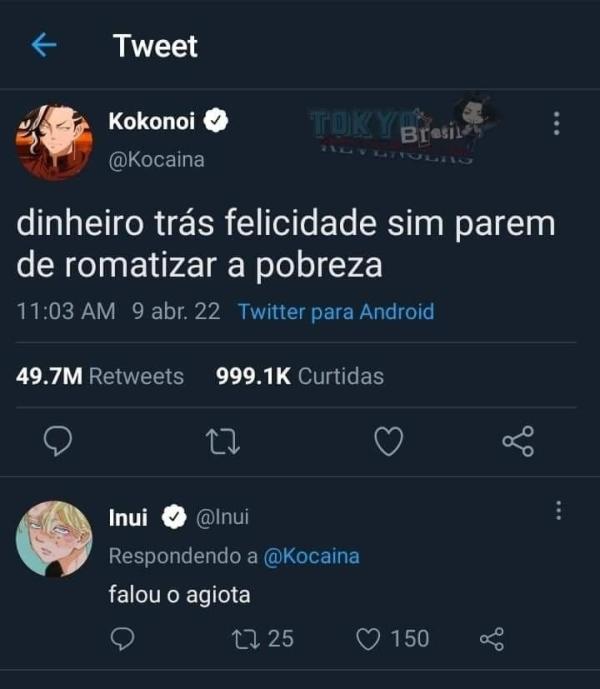
Task: View the 999.1K Curtidas list
Action: (300, 376)
